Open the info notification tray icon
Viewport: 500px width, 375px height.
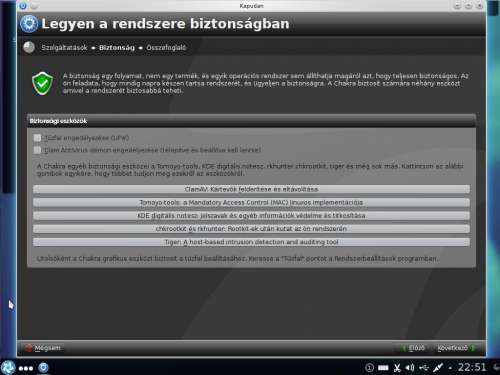point(369,368)
